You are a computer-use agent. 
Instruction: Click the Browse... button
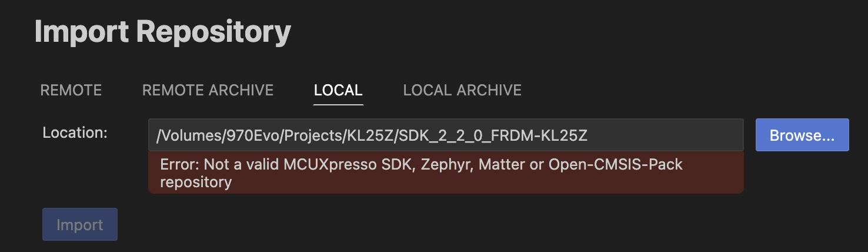(x=802, y=135)
